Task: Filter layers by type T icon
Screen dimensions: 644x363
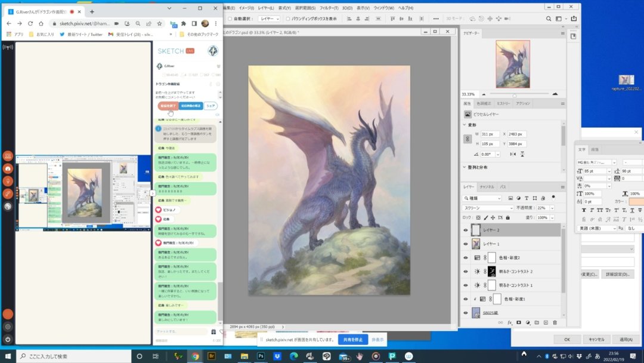Action: pos(527,198)
